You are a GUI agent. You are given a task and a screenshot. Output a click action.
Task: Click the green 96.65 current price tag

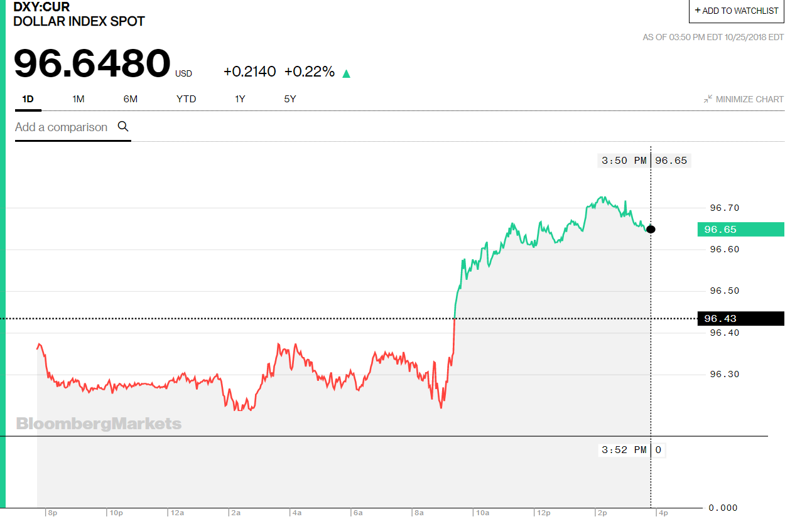click(740, 229)
